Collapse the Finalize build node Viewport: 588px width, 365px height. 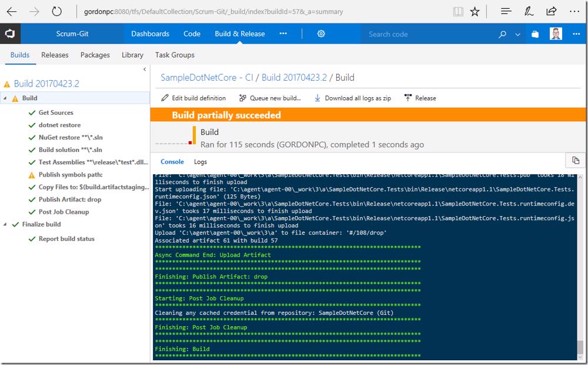(x=5, y=224)
